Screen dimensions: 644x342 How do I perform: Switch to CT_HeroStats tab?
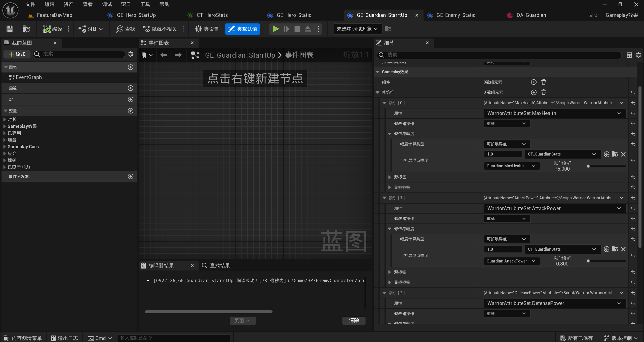click(212, 15)
